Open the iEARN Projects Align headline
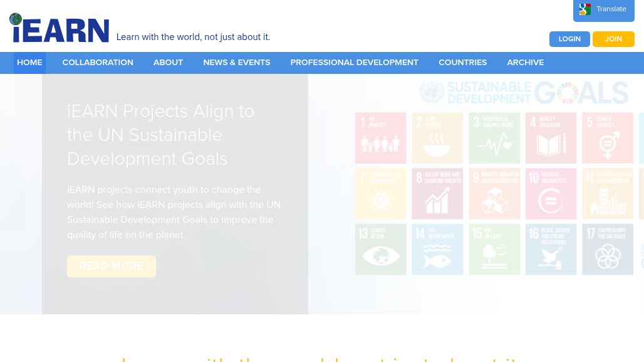Screen dimensions: 644x362 (160, 135)
